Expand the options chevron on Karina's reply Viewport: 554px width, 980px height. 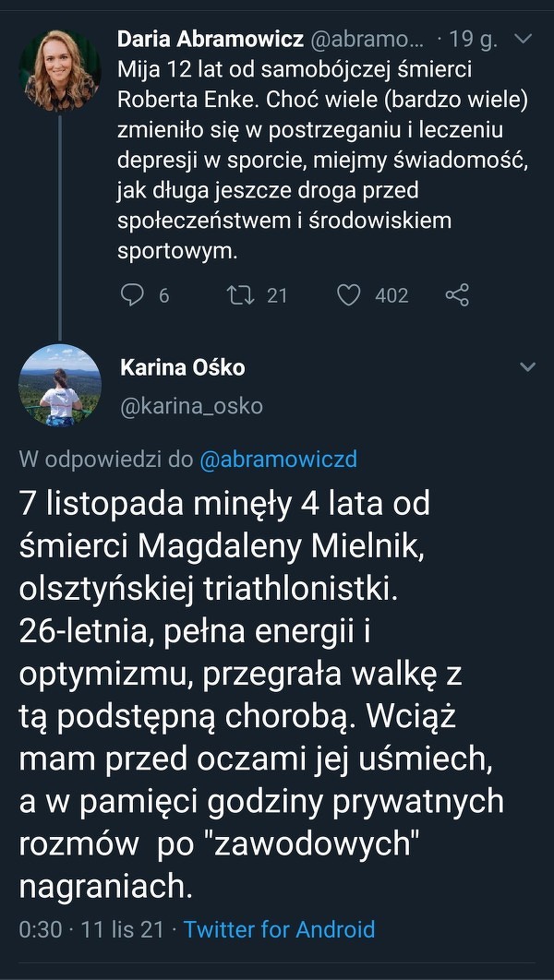pyautogui.click(x=527, y=367)
